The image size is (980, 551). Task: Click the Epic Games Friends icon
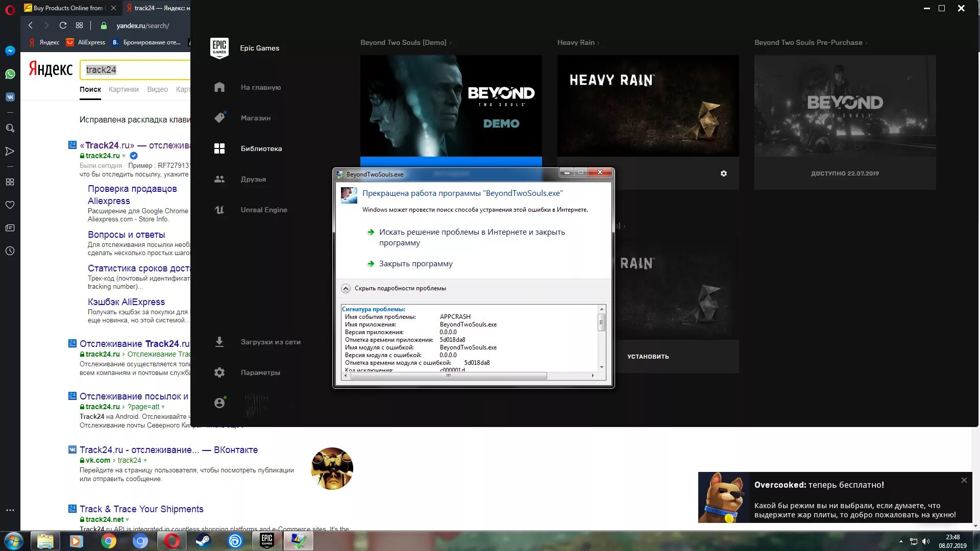219,178
